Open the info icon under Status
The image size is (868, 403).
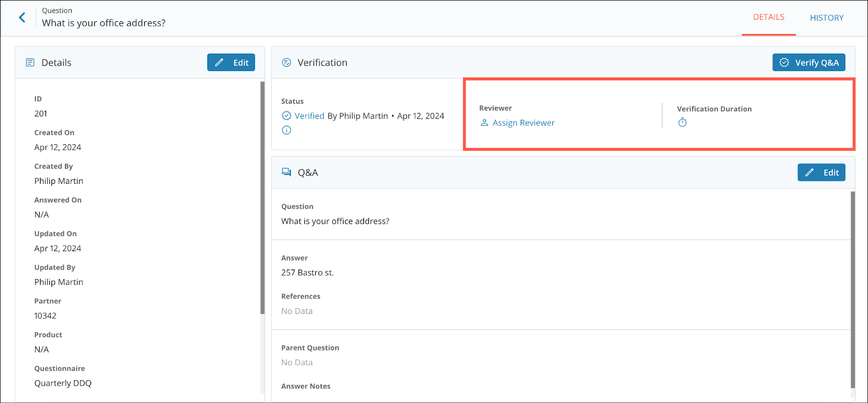[286, 130]
